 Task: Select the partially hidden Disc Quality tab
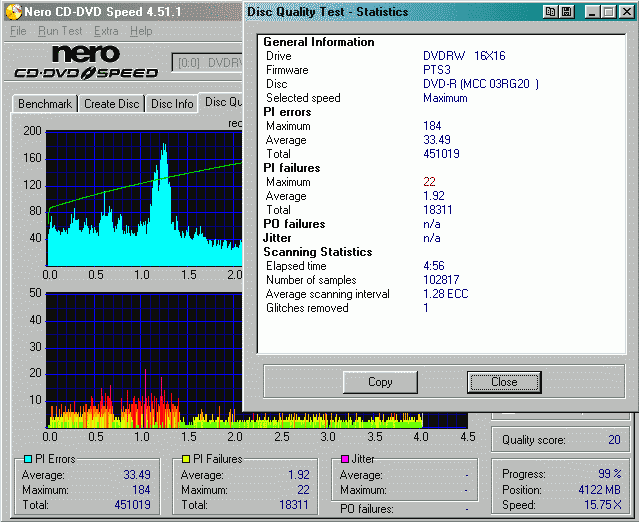(221, 102)
